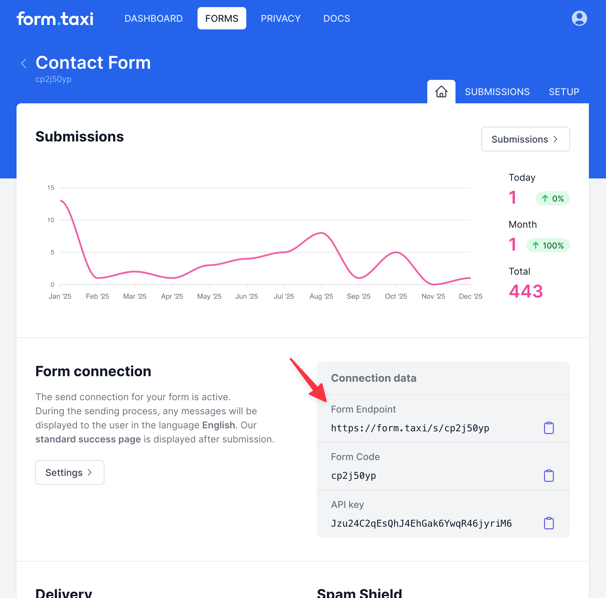Copy the Form Endpoint URL to clipboard
This screenshot has height=598, width=606.
click(548, 428)
